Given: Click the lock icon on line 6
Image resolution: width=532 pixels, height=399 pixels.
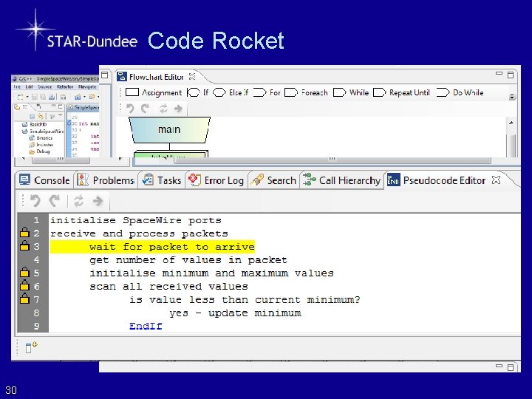Looking at the screenshot, I should coord(24,285).
